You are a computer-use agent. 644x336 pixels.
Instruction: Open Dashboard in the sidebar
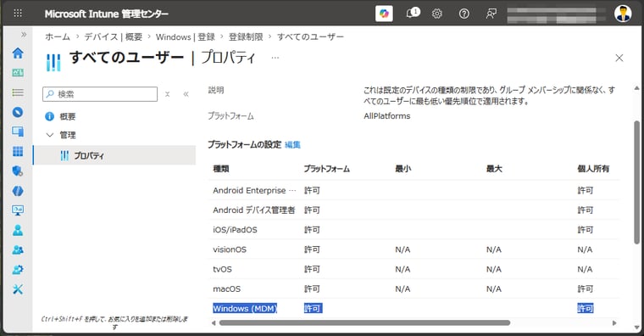tap(18, 73)
